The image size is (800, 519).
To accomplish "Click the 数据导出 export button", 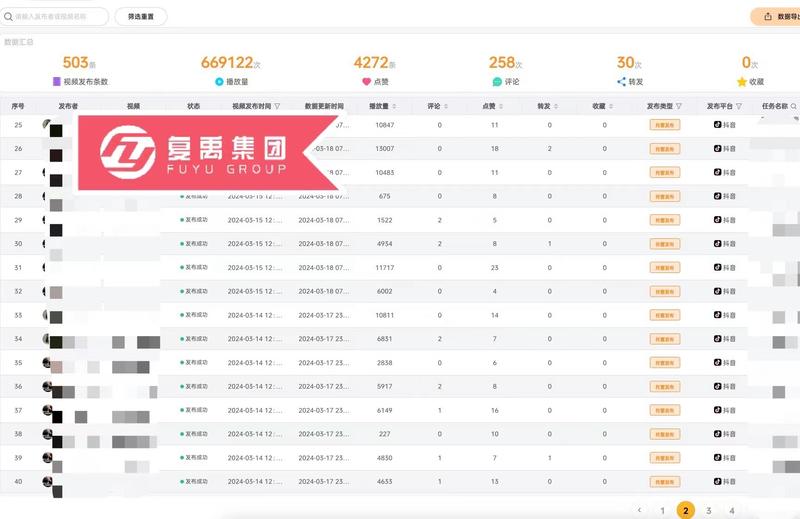I will (x=777, y=17).
